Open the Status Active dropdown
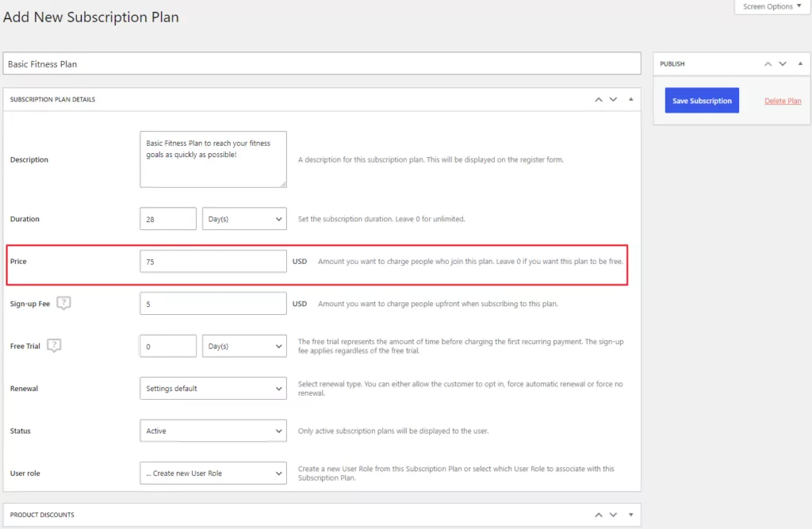 click(x=213, y=431)
